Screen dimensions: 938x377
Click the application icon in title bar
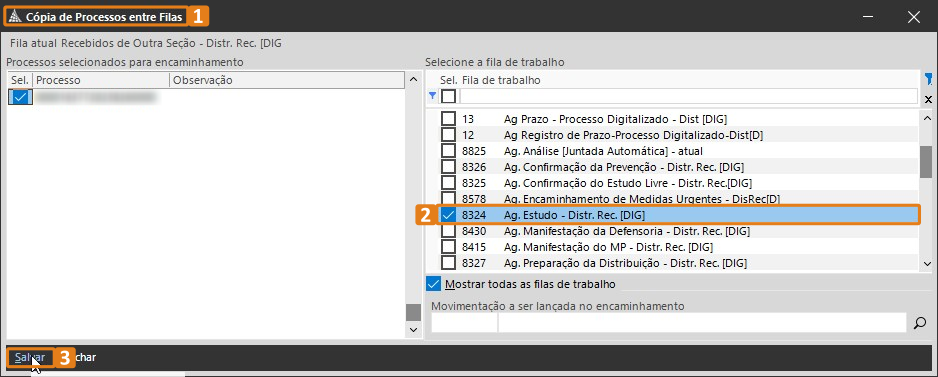coord(16,17)
